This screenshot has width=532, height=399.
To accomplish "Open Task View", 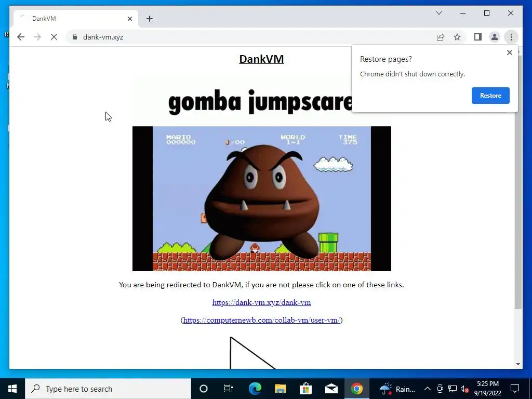I will [229, 389].
